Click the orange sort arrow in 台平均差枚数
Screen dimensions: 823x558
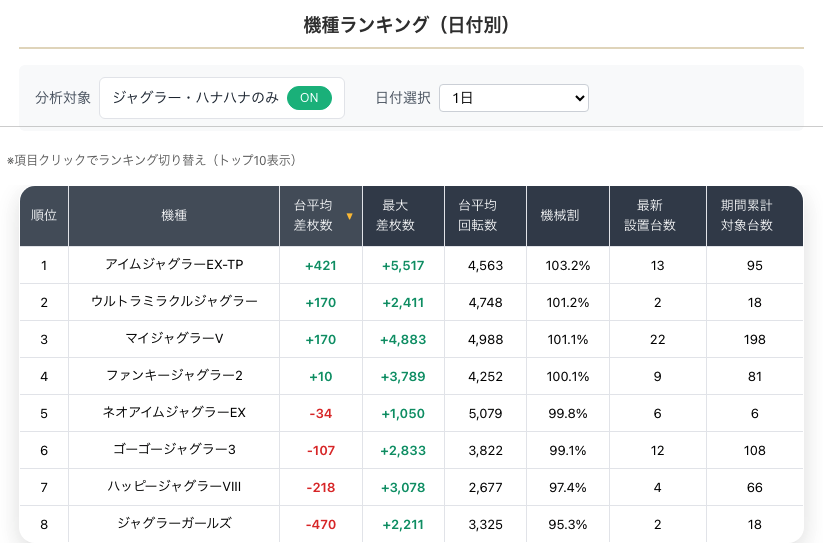(349, 216)
